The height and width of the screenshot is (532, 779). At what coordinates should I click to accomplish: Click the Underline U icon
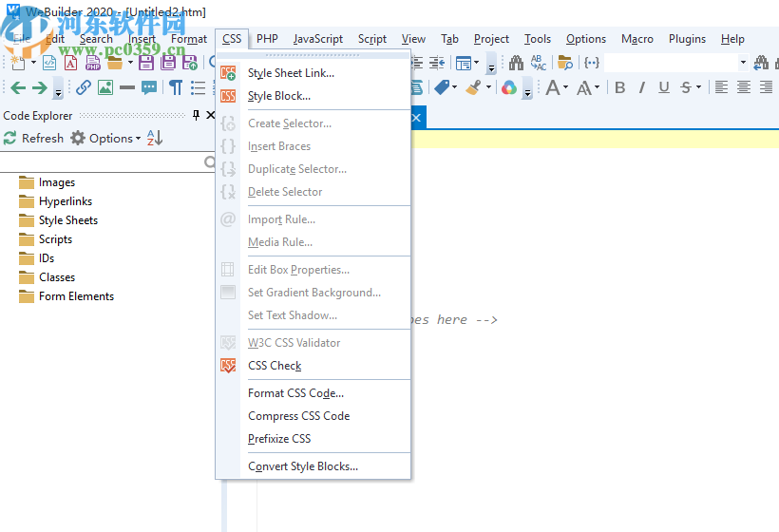coord(664,87)
